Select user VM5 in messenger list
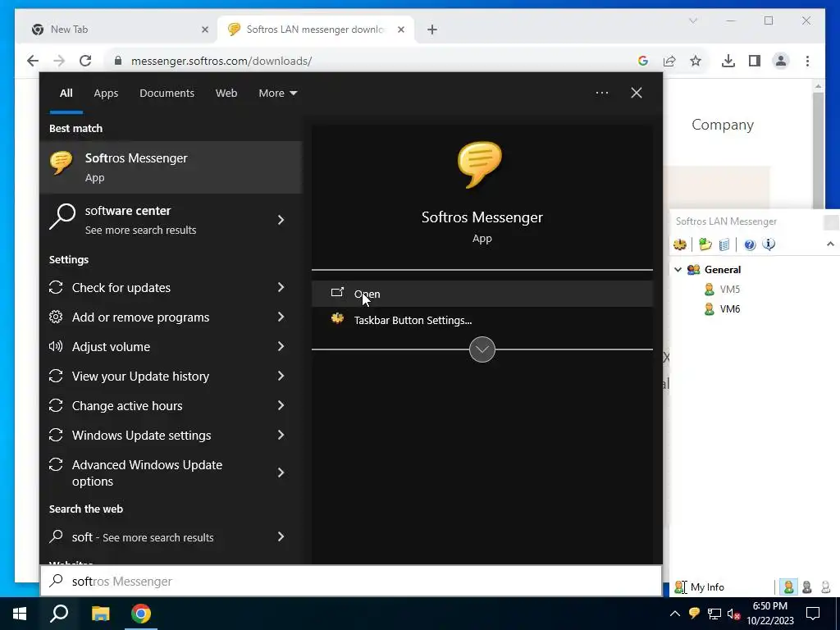Viewport: 840px width, 630px height. (729, 290)
